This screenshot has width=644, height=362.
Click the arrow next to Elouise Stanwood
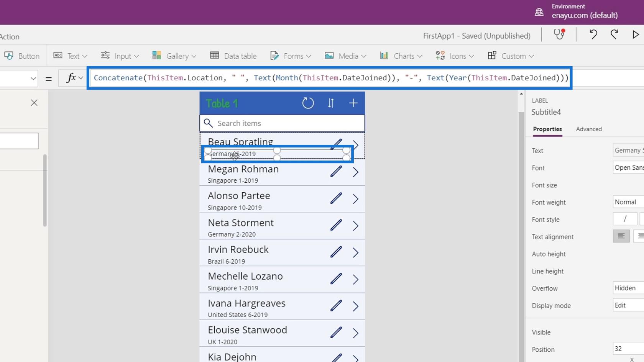(355, 333)
